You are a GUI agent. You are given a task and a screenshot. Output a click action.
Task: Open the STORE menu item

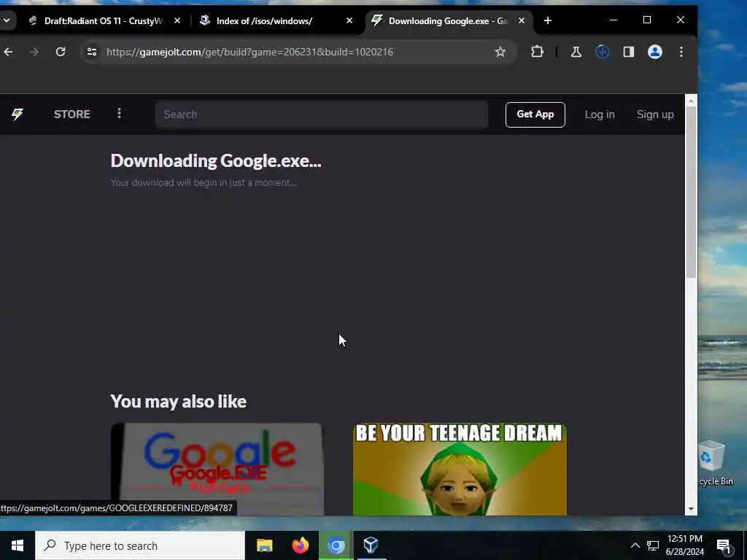(72, 114)
